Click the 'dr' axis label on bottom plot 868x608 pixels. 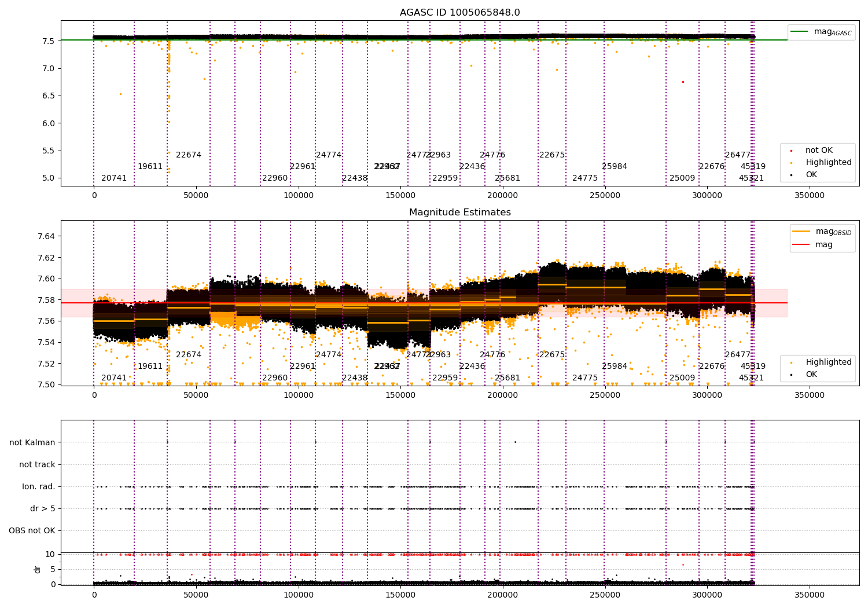coord(38,569)
